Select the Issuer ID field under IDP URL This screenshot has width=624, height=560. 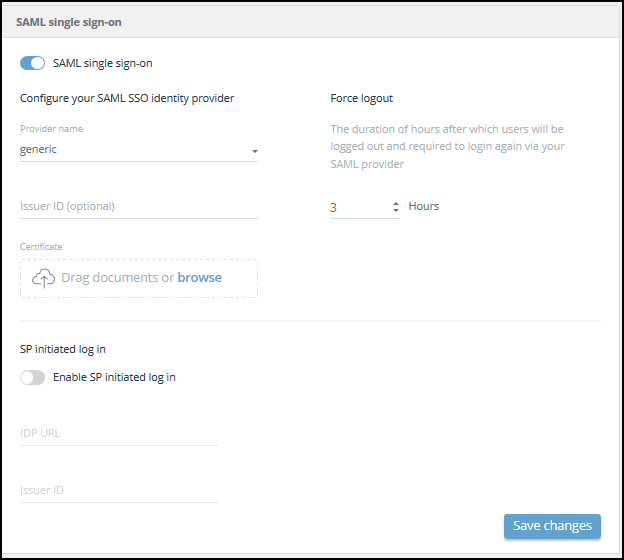point(118,490)
